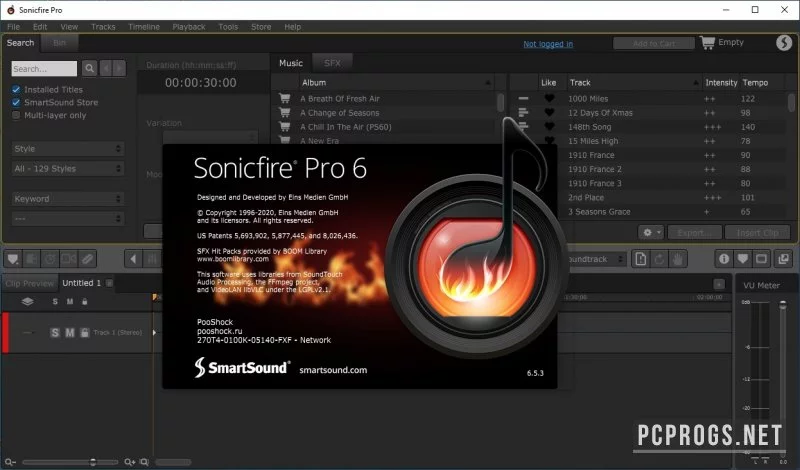The image size is (800, 470).
Task: Click the info icon in the timeline toolbar
Action: click(724, 259)
